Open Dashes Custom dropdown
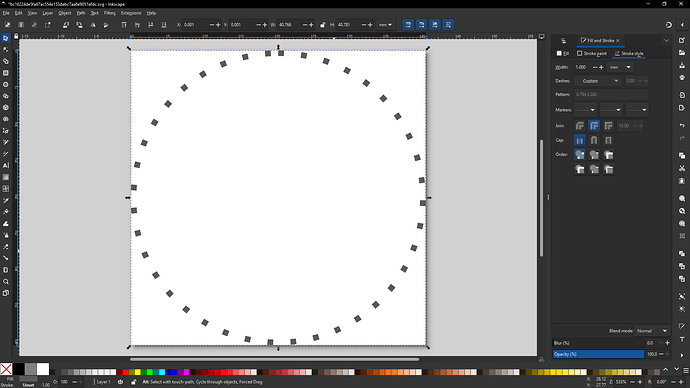 click(597, 81)
